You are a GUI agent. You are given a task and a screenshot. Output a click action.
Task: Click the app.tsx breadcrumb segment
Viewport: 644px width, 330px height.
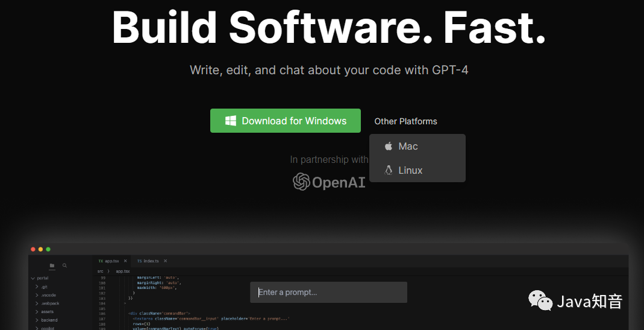[x=123, y=271]
